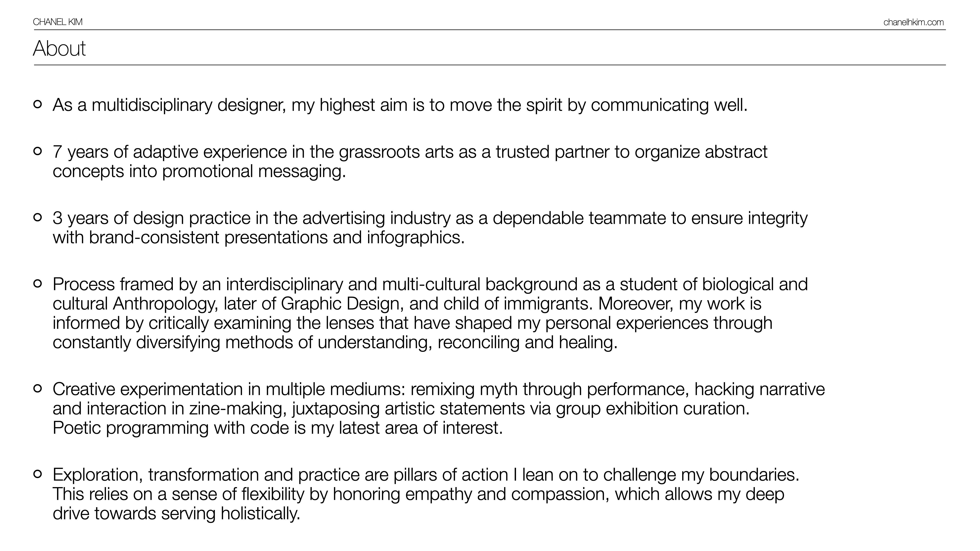The image size is (980, 551).
Task: Click the advertising industry design practice paragraph
Action: coord(430,218)
